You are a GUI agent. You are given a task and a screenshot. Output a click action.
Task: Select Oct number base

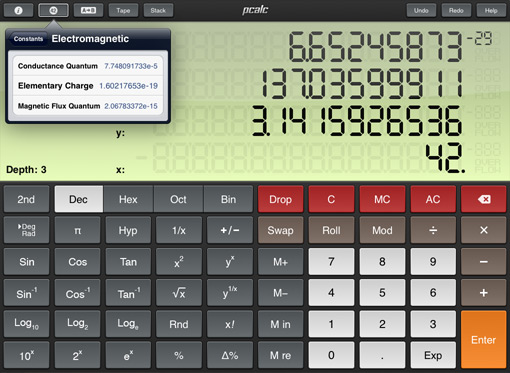pos(178,199)
